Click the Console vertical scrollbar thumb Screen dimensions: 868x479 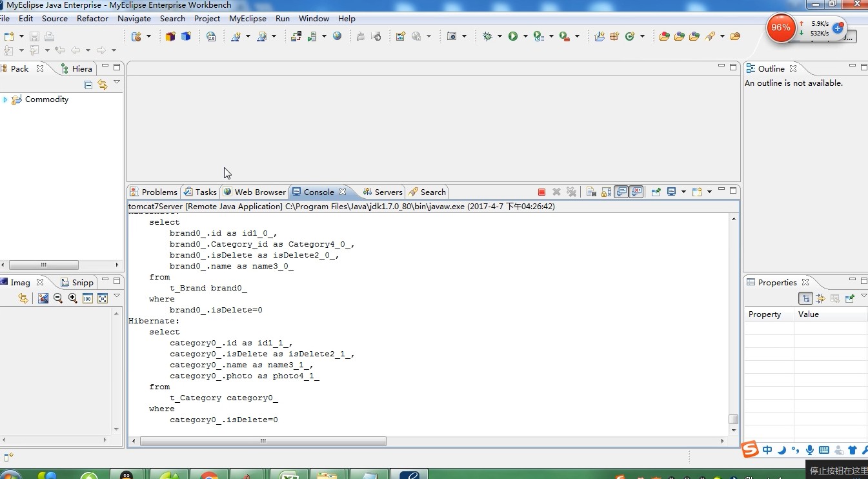point(734,420)
